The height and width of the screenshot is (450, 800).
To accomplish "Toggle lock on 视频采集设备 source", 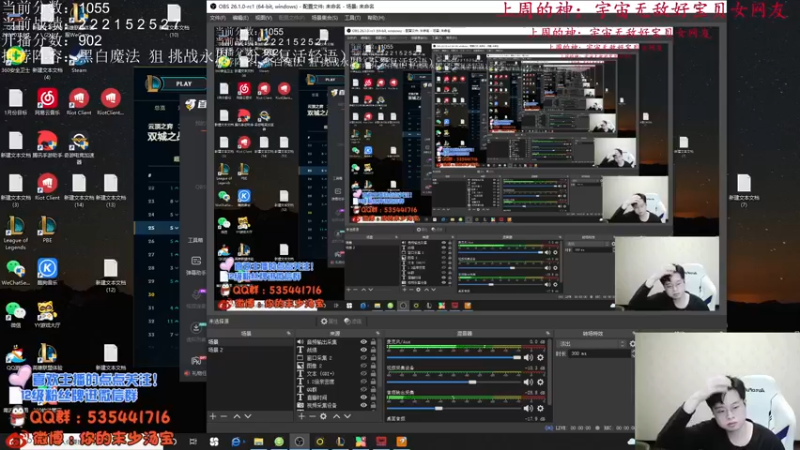I will pos(373,405).
